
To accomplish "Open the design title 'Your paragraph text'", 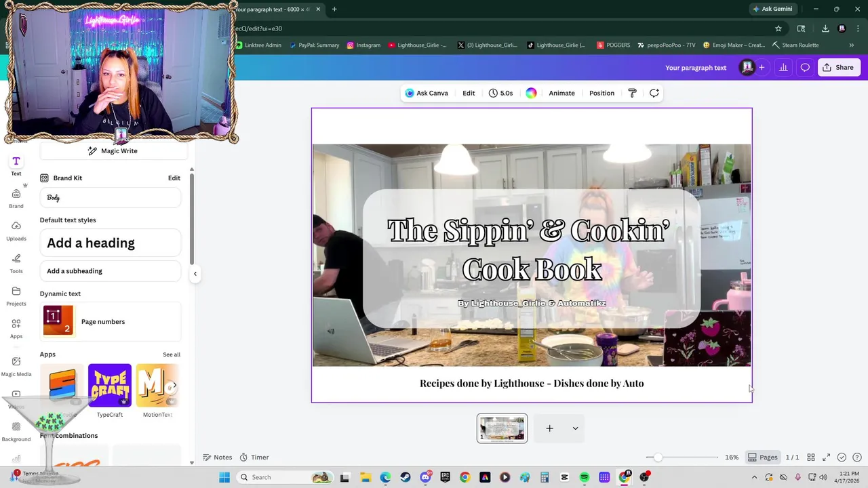I will click(696, 68).
